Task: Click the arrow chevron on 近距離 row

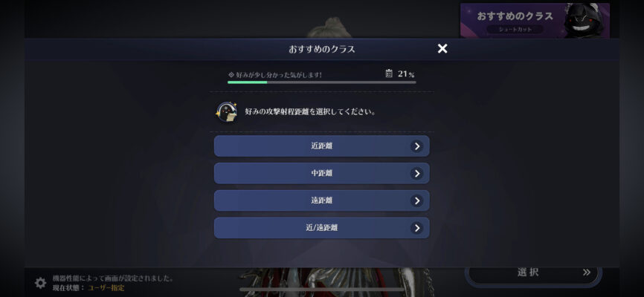Action: point(417,146)
